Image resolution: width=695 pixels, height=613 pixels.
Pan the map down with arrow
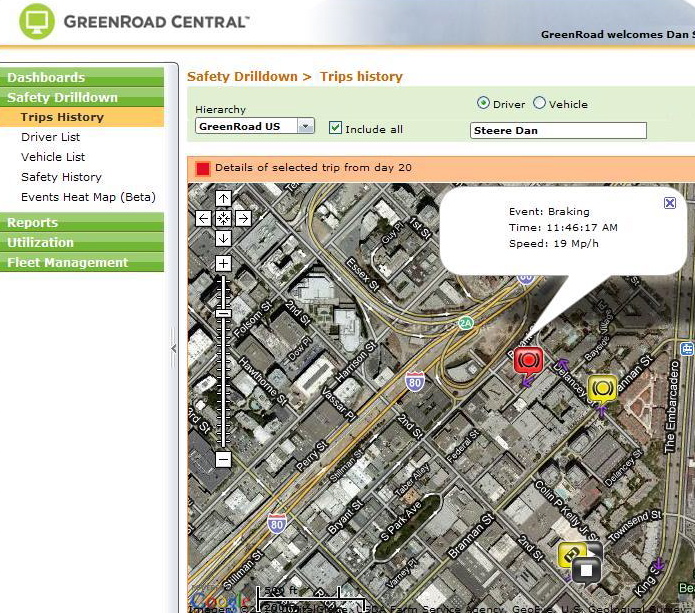coord(223,238)
